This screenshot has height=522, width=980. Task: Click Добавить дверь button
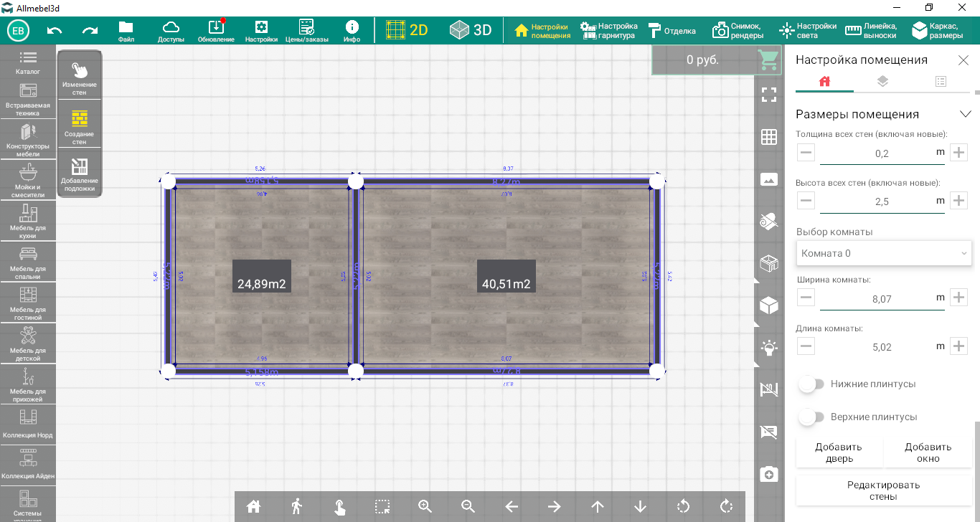(x=839, y=452)
